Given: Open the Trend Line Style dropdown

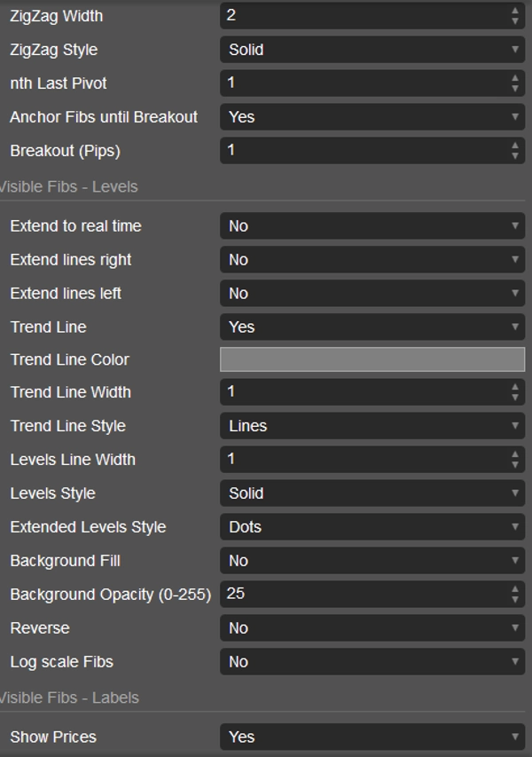Looking at the screenshot, I should pyautogui.click(x=372, y=426).
